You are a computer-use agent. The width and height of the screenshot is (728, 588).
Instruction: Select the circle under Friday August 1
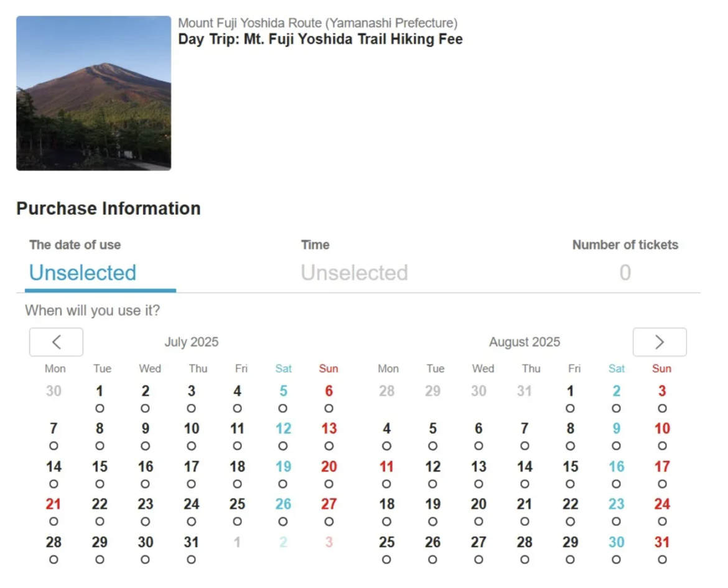pos(570,408)
